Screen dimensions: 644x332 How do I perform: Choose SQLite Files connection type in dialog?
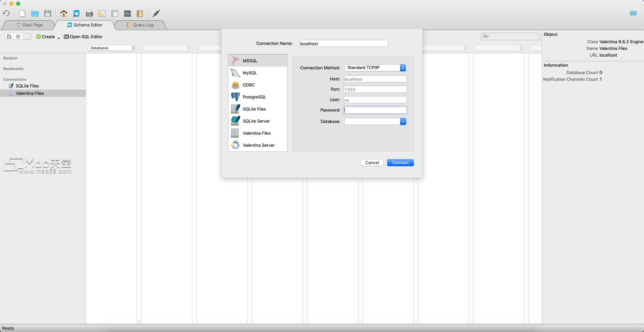pos(258,109)
